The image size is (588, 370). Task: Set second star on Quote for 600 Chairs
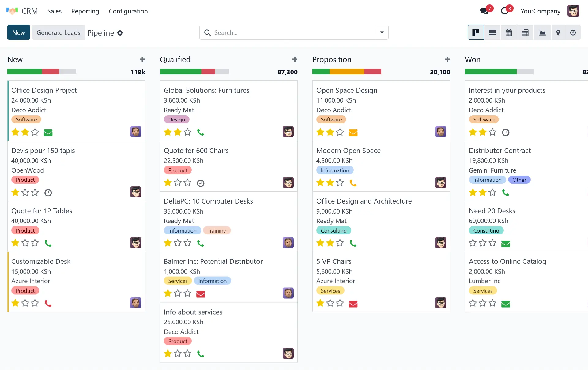178,183
